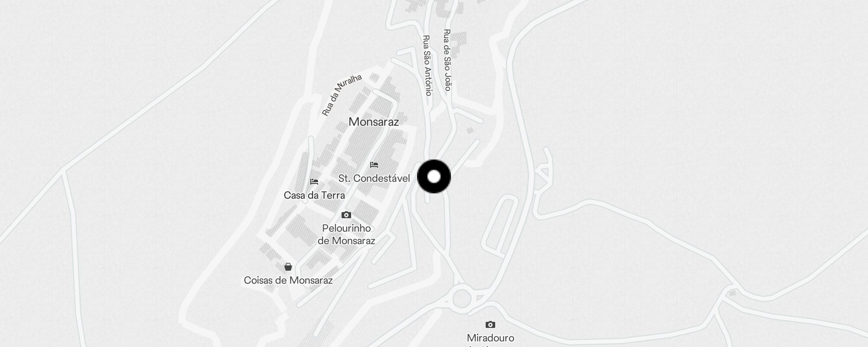868x347 pixels.
Task: Select the Rua São António street label
Action: point(427,65)
